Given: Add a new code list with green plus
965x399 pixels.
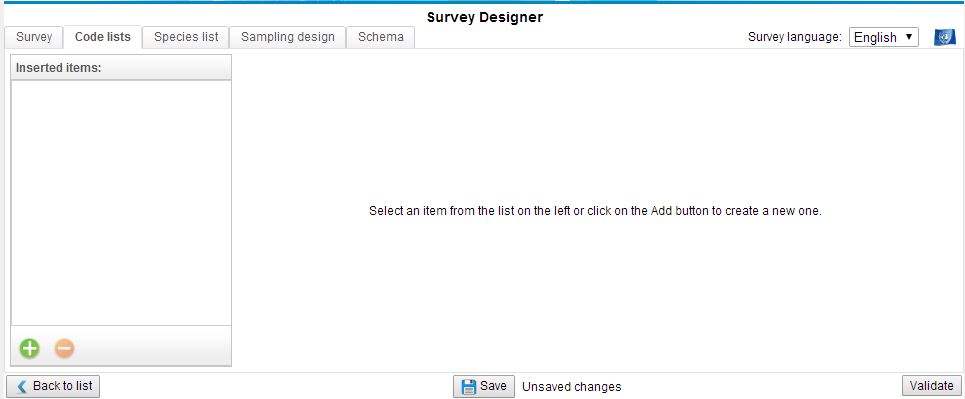Looking at the screenshot, I should click(29, 349).
